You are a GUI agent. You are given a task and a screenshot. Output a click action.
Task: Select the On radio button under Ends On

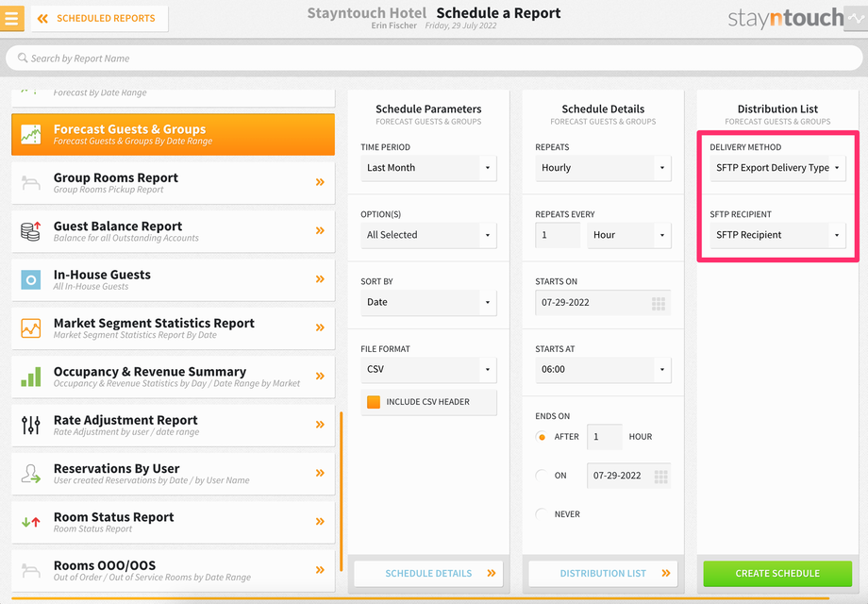542,476
